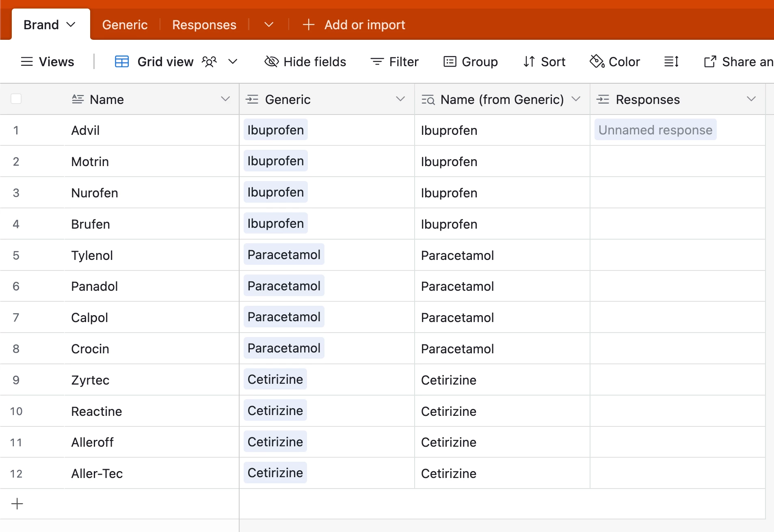Screen dimensions: 774x532
Task: Click the lookup icon on Name (from Generic)
Action: [428, 99]
